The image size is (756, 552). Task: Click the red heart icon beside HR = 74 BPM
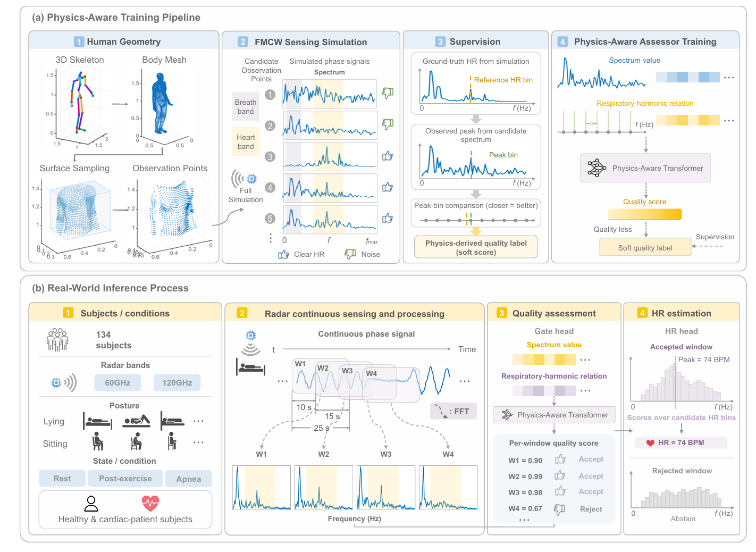[x=650, y=443]
